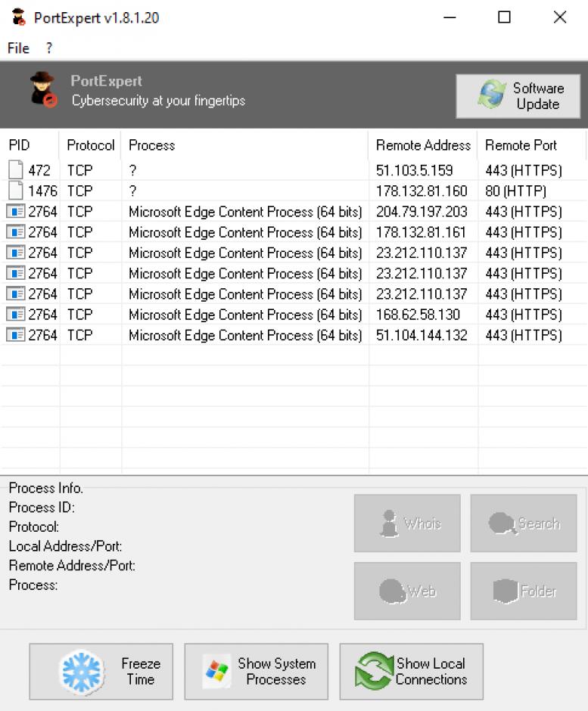Click the TCP protocol cell for PID 1476
Image resolution: width=588 pixels, height=711 pixels.
80,191
